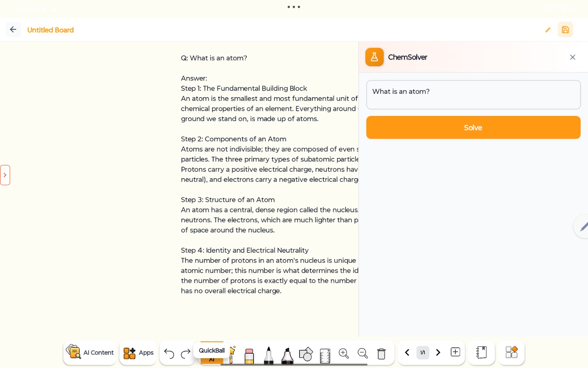Open the notebook icon in the bottom bar
Screen dimensions: 588x368
tap(481, 353)
